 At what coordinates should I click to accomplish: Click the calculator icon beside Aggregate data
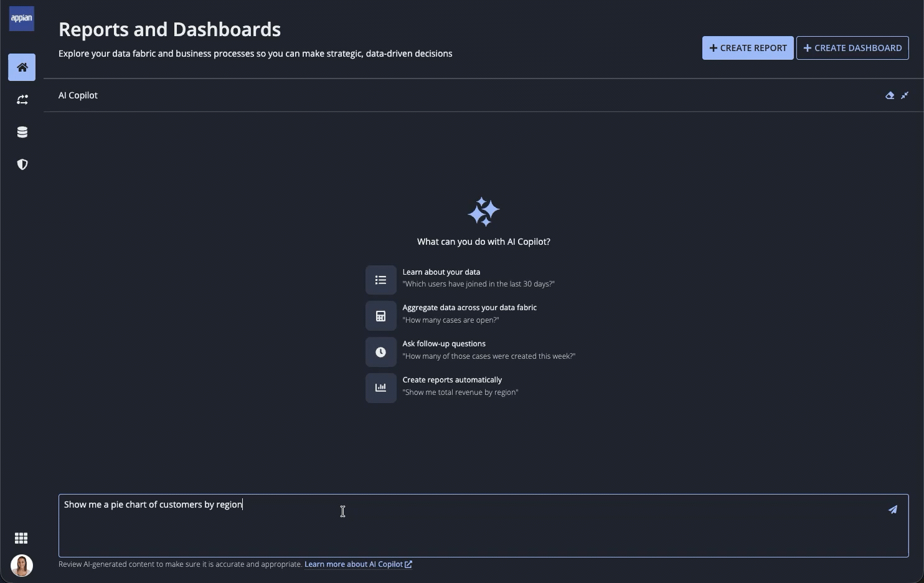coord(381,316)
